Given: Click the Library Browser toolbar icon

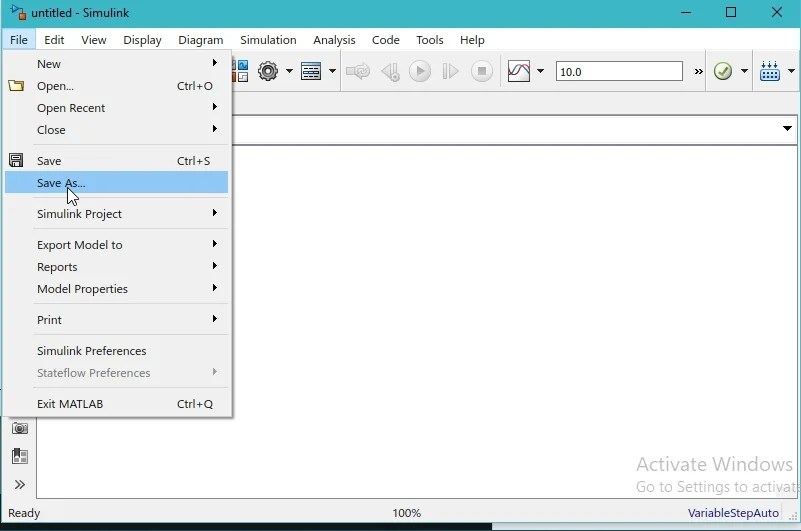Looking at the screenshot, I should click(x=240, y=71).
